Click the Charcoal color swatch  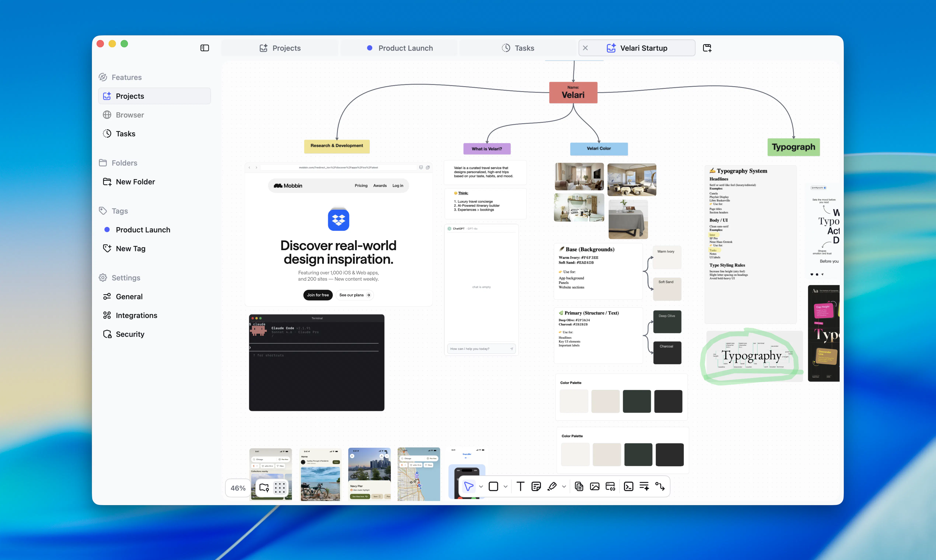pos(667,352)
